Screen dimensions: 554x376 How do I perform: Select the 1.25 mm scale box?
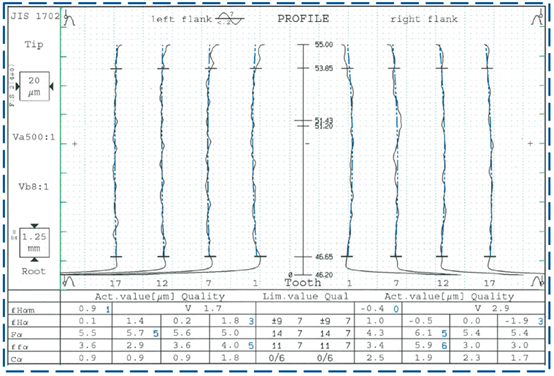(x=34, y=243)
